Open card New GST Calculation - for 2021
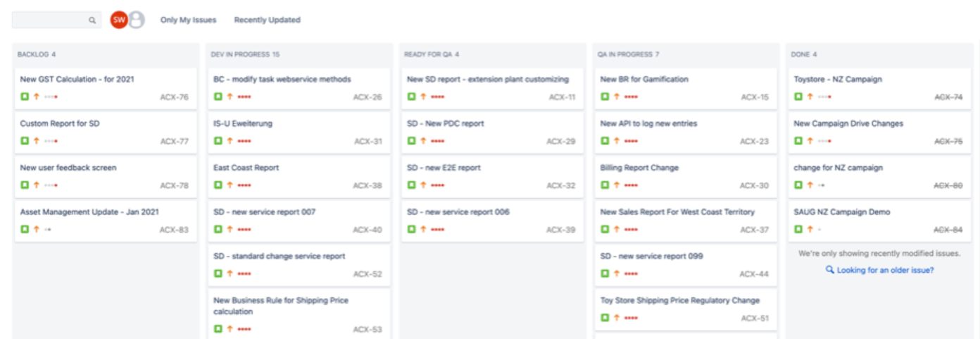 [x=106, y=89]
